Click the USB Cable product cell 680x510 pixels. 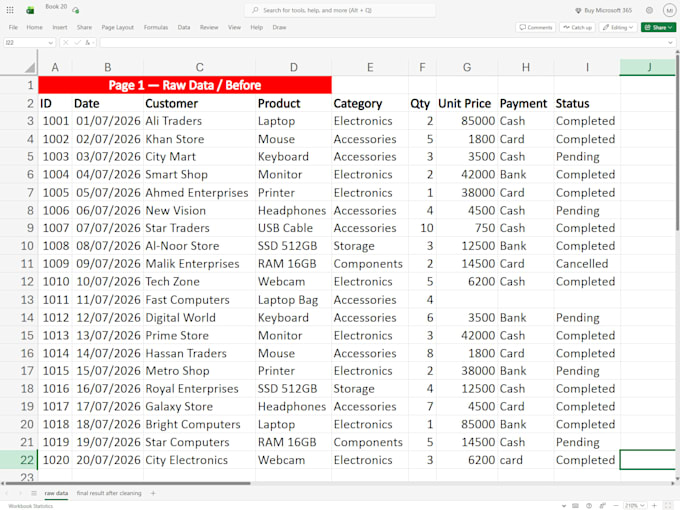[294, 228]
